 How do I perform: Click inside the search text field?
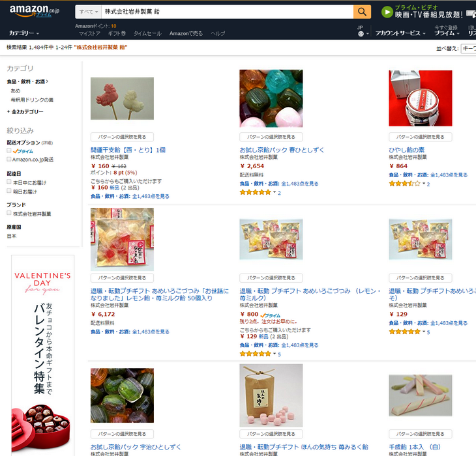227,12
